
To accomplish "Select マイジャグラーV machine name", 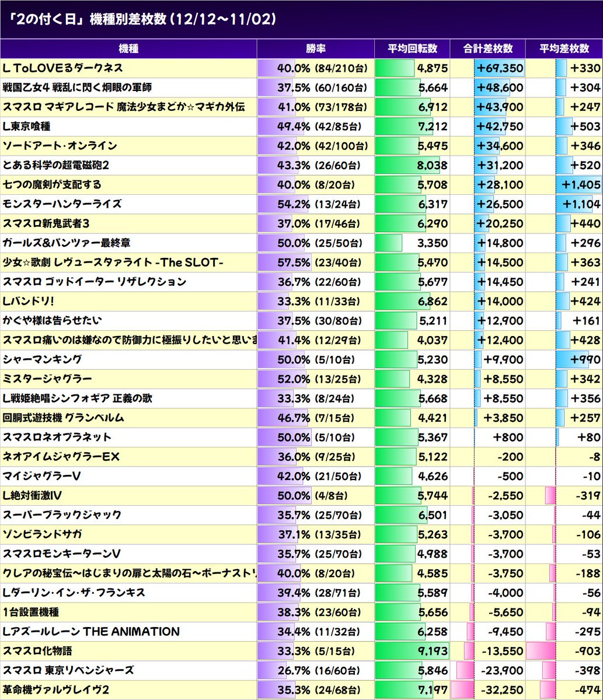I will (41, 476).
